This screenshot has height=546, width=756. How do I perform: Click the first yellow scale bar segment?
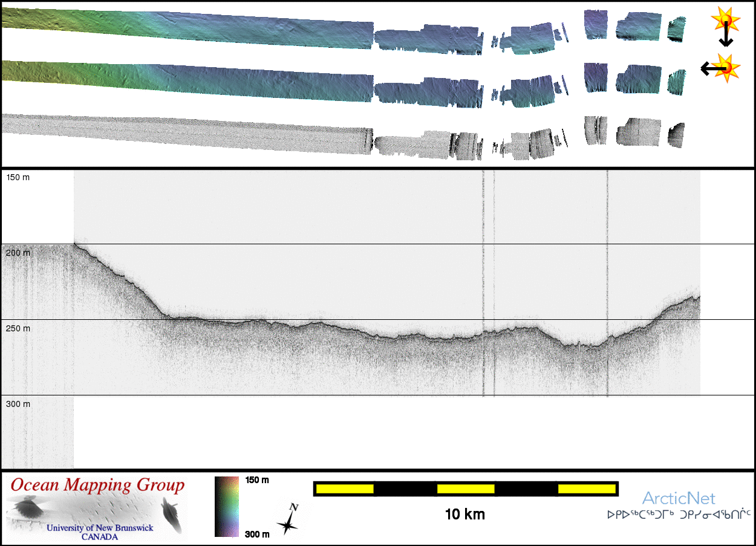point(345,489)
